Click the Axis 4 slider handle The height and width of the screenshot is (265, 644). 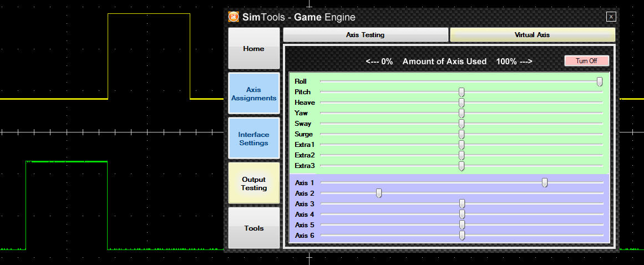click(x=462, y=215)
